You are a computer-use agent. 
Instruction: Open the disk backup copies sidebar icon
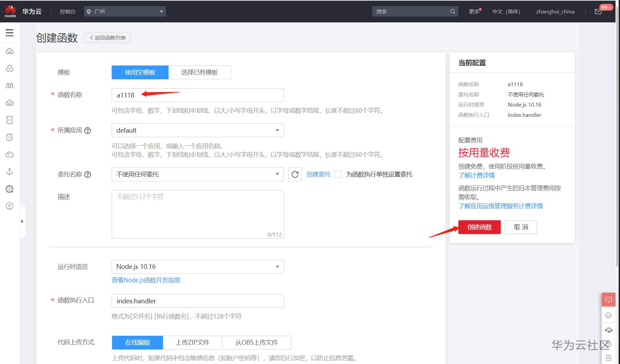tap(10, 137)
